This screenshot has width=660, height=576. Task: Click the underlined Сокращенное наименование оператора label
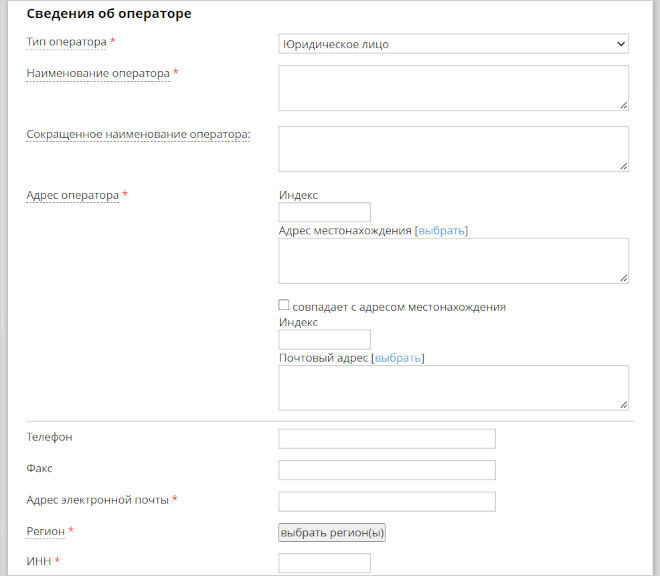[x=137, y=134]
